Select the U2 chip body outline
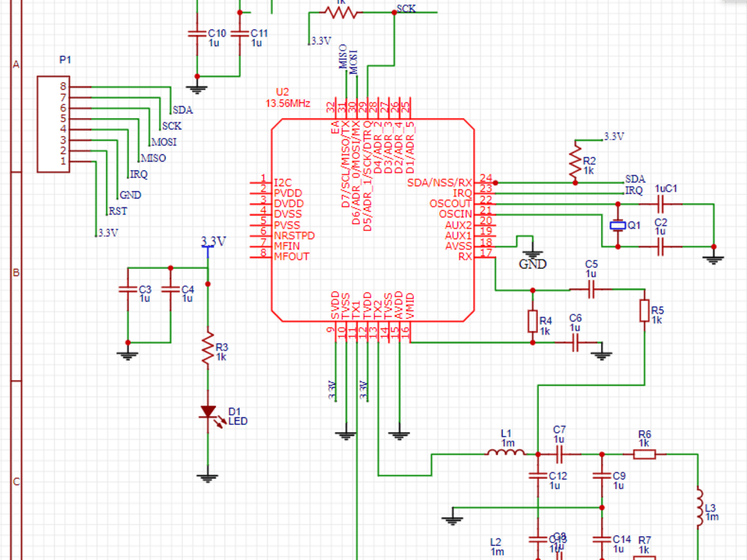Screen dimensions: 747x560 pos(373,220)
